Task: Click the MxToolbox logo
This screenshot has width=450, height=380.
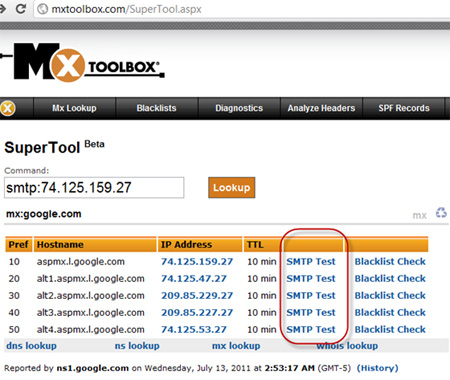Action: coord(83,62)
